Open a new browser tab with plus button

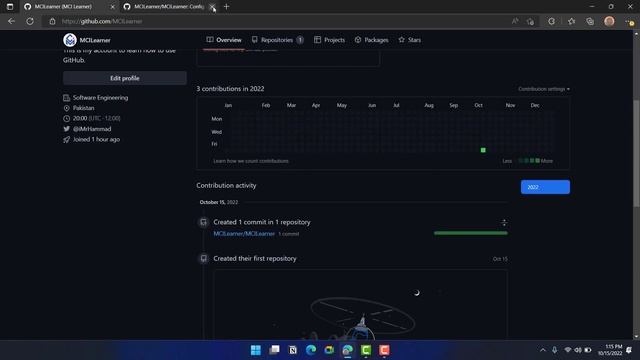click(x=227, y=7)
